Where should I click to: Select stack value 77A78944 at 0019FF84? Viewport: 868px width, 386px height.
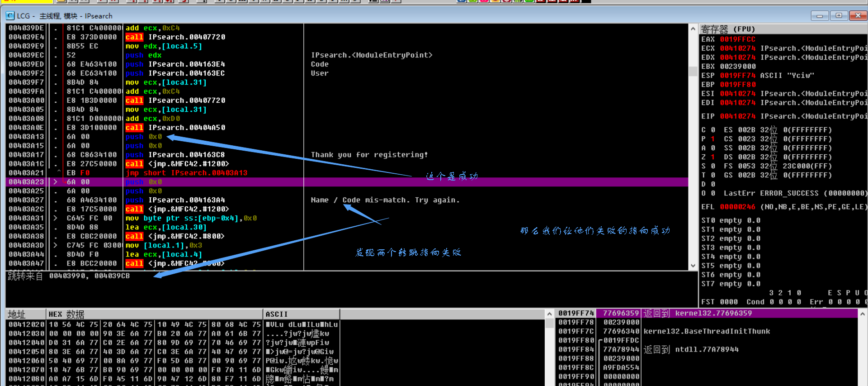coord(621,349)
